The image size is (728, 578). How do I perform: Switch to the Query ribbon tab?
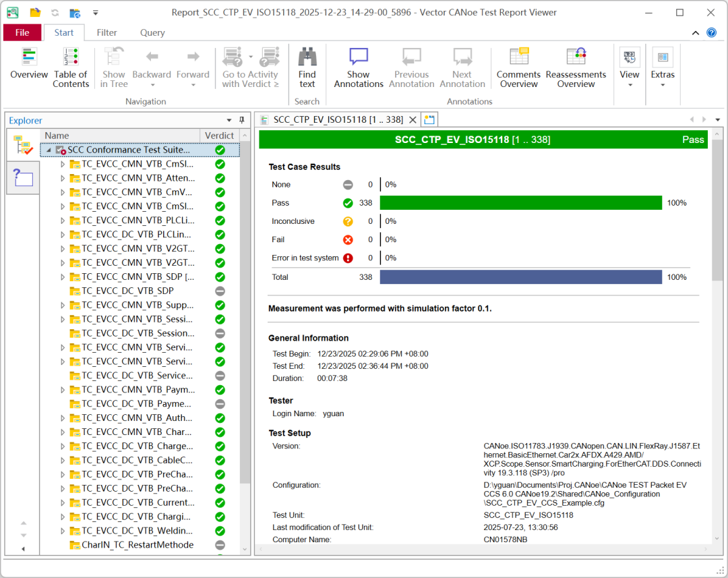point(152,32)
